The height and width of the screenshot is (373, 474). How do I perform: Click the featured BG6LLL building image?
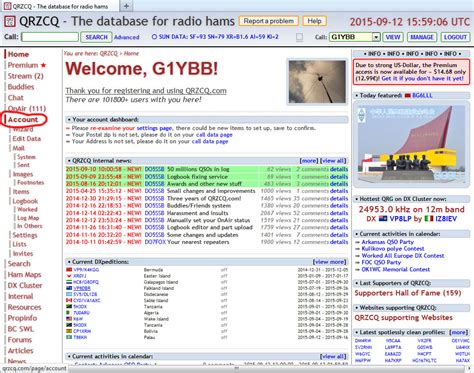[x=411, y=144]
